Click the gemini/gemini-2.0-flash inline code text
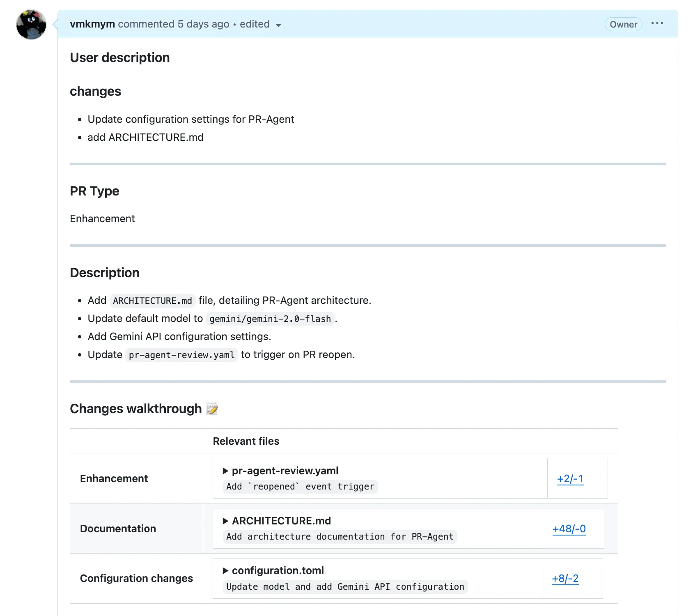Image resolution: width=693 pixels, height=616 pixels. click(270, 319)
